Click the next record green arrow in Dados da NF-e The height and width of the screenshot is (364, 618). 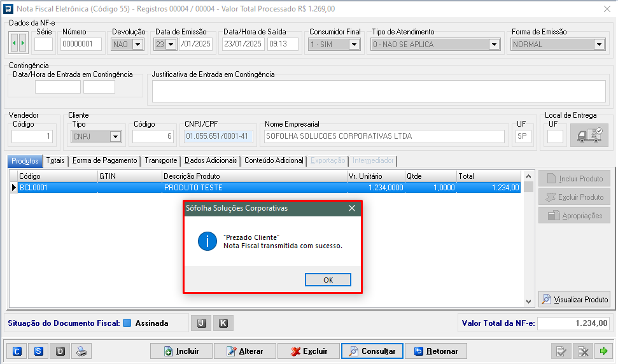pos(23,44)
